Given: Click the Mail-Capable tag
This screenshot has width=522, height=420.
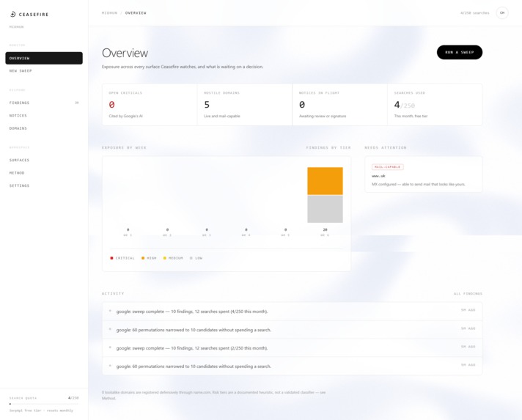Looking at the screenshot, I should [x=388, y=167].
